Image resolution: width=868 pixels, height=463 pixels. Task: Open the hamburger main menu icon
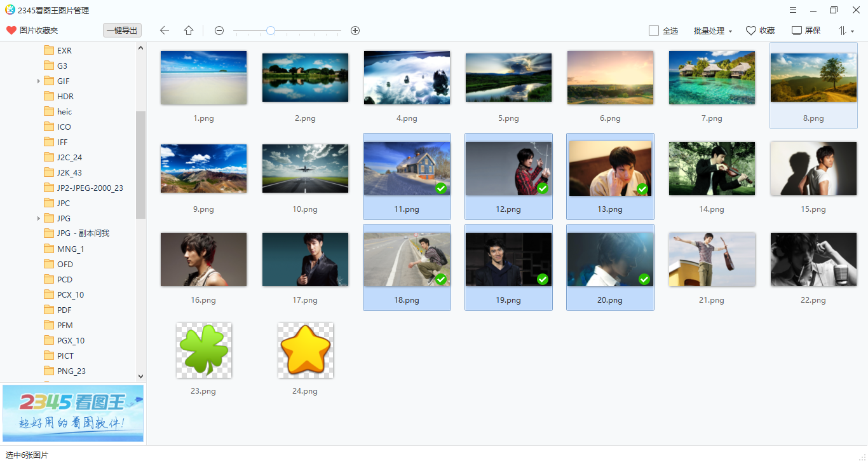tap(793, 10)
